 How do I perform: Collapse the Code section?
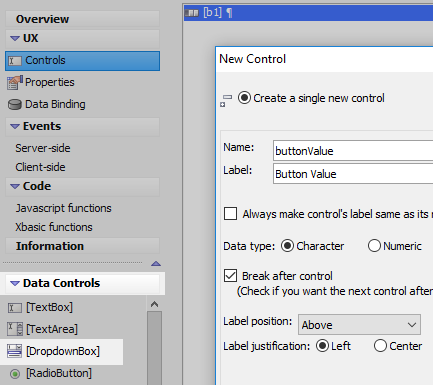coord(15,186)
